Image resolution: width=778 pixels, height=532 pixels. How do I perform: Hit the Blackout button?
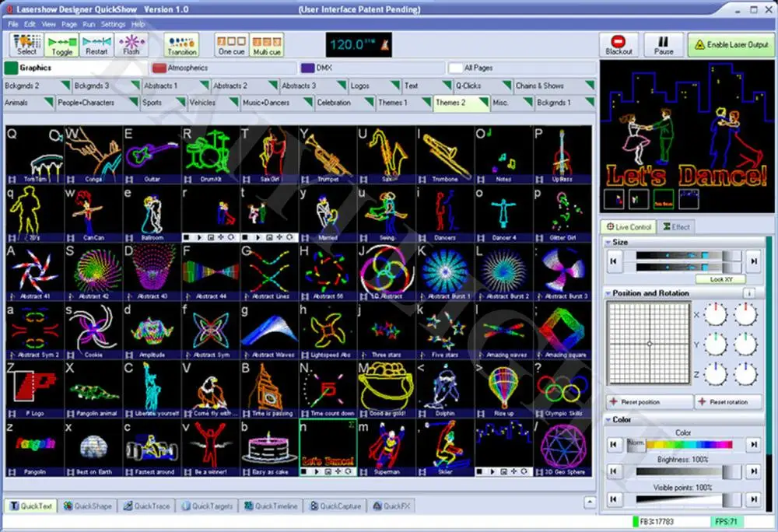619,44
